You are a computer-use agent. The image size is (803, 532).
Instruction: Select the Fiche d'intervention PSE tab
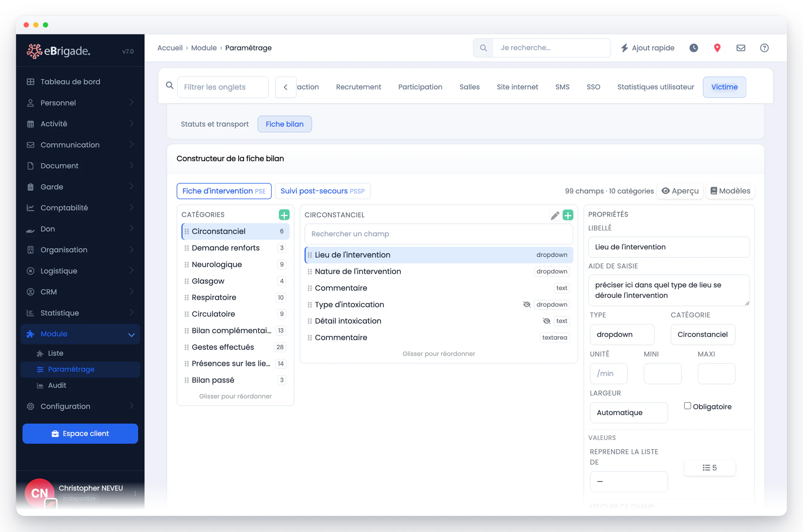224,191
